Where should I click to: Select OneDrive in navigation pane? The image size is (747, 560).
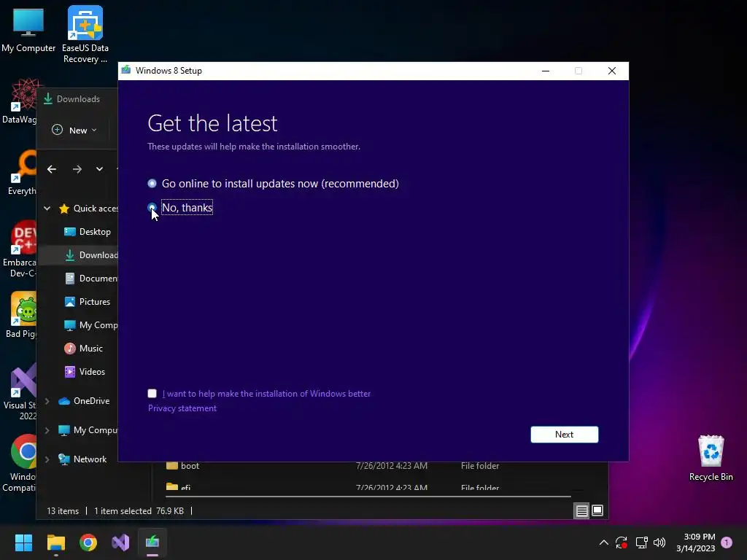84,401
